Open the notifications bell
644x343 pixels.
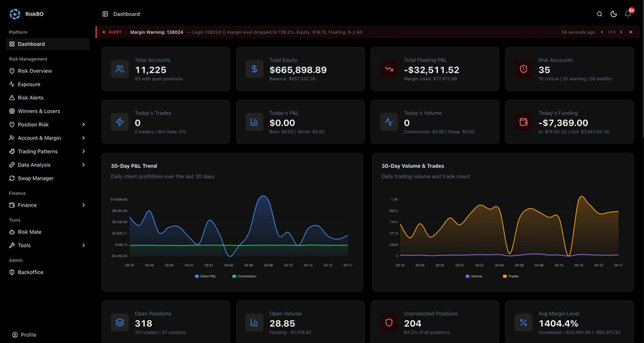[628, 14]
